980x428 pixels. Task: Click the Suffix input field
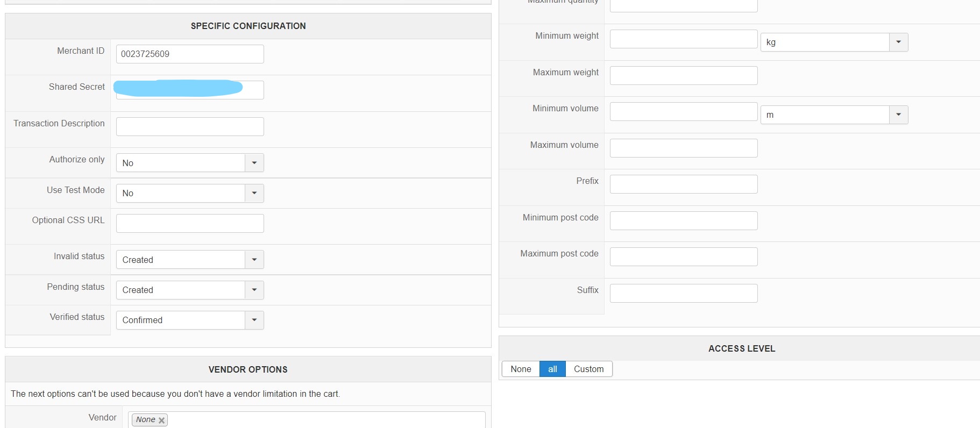tap(683, 293)
